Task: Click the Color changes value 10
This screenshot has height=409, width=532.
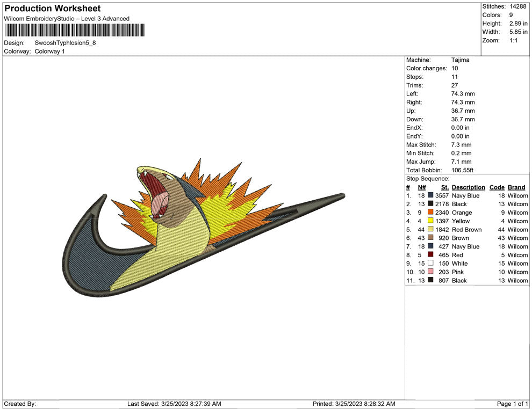Action: (455, 68)
